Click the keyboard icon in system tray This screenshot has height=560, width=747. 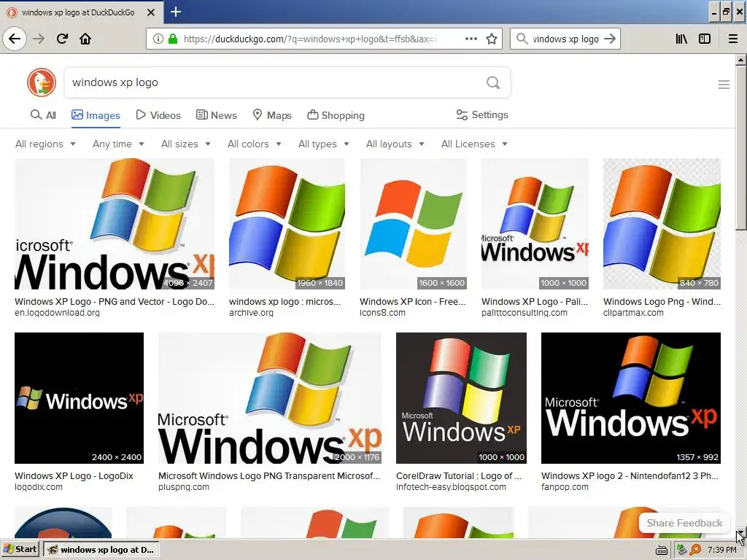pos(661,550)
